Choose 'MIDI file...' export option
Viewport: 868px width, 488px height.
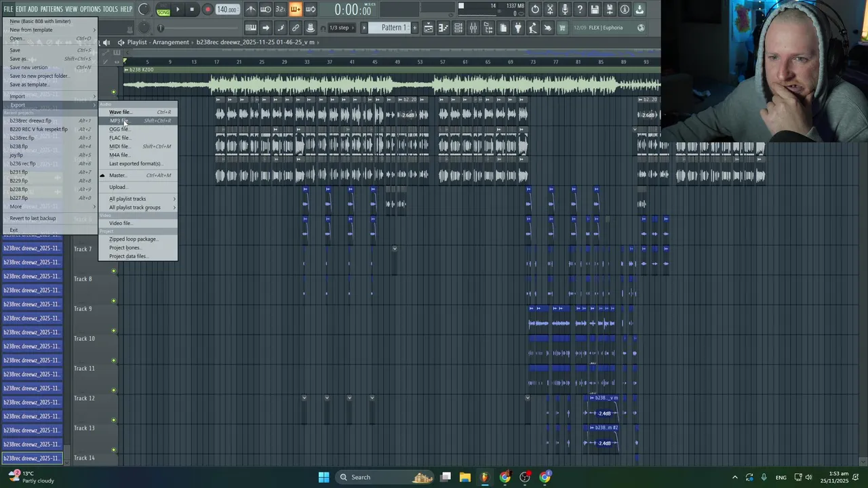coord(138,146)
